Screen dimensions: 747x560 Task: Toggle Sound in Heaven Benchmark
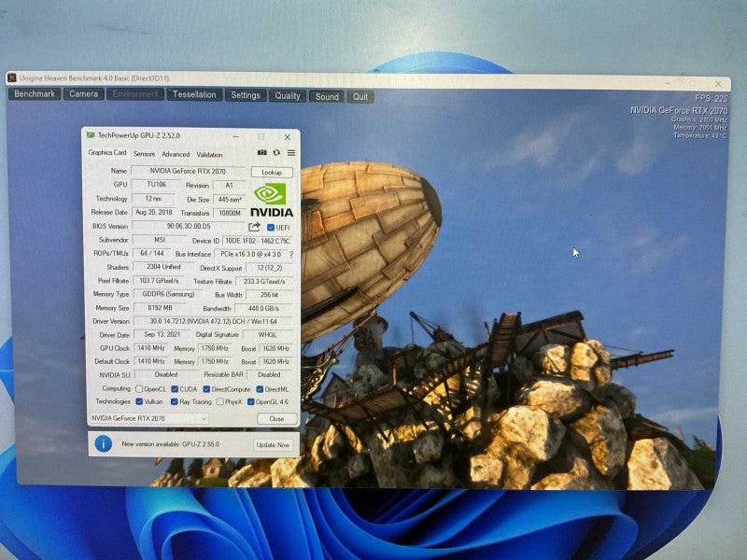tap(326, 97)
